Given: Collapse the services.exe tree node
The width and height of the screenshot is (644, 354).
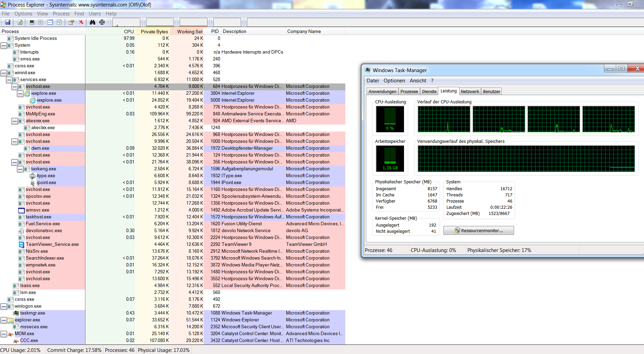Looking at the screenshot, I should coord(9,80).
